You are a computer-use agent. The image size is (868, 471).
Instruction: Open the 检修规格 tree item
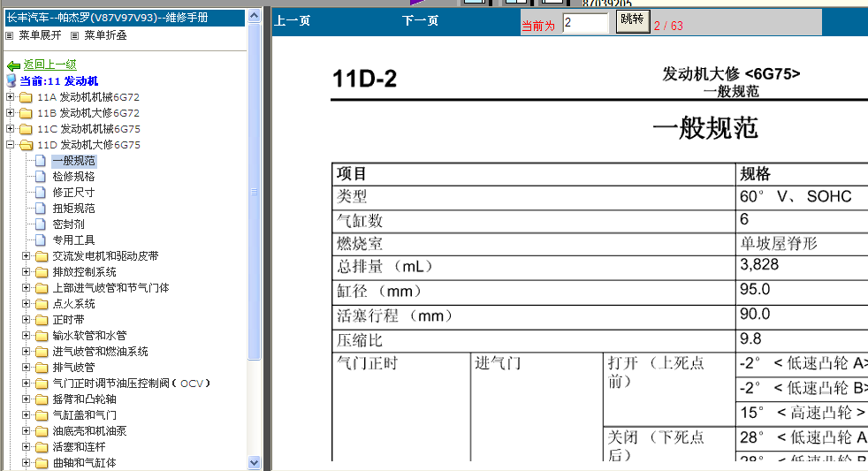click(73, 177)
